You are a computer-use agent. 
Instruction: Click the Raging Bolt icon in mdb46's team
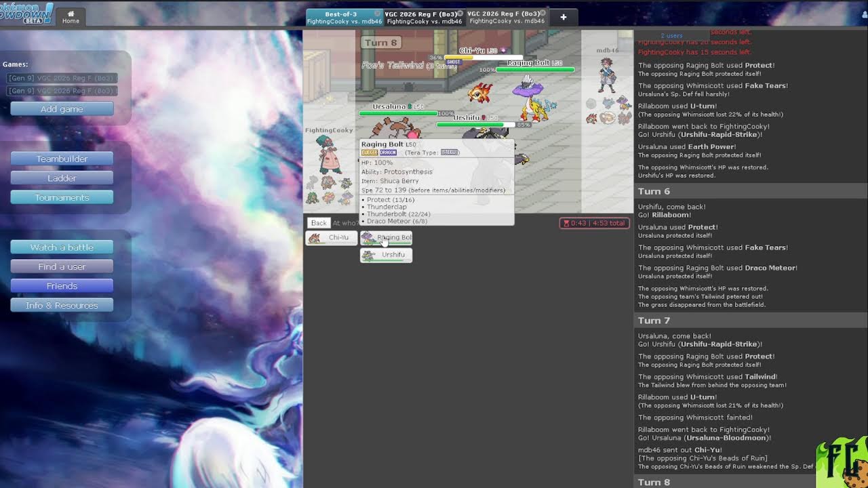tap(623, 104)
